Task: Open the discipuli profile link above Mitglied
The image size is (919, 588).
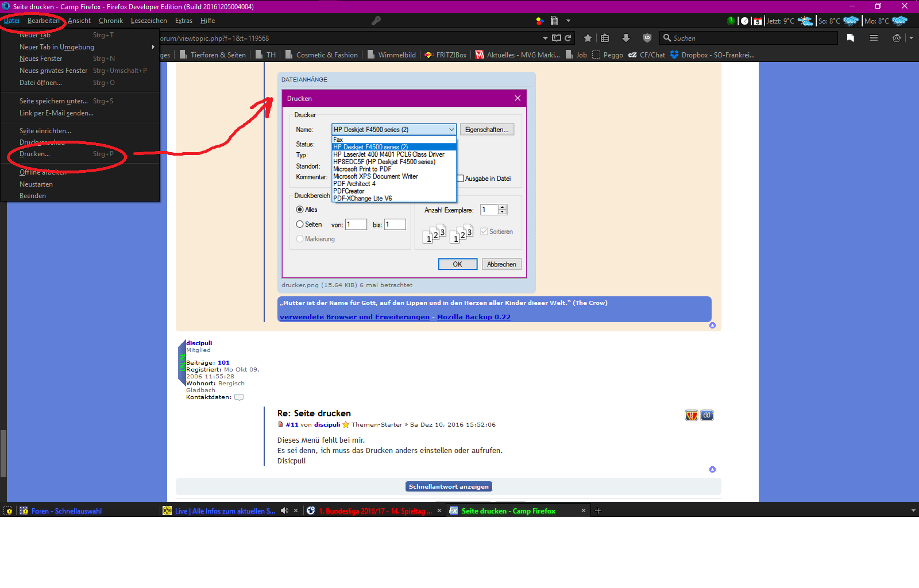Action: [x=199, y=343]
